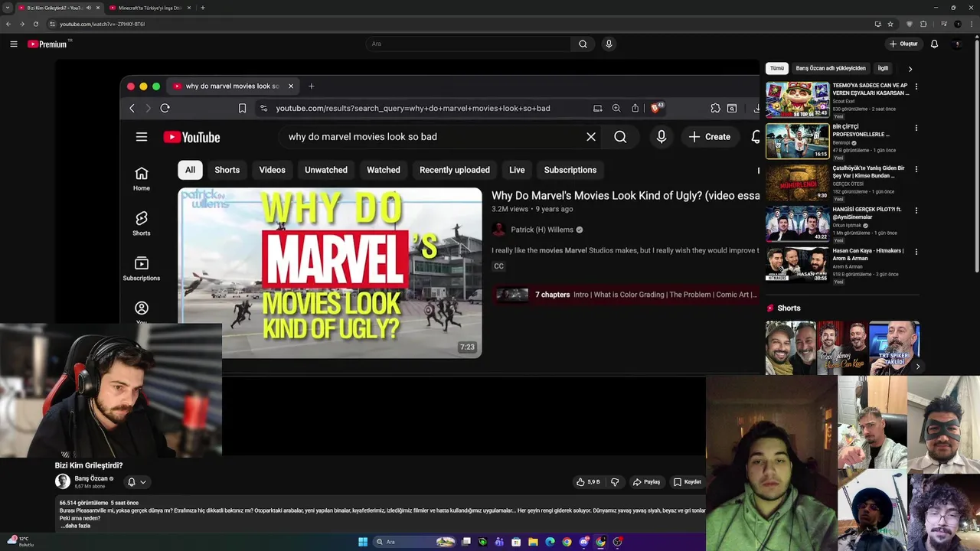Click the 'Ara' YouTube search field
Viewport: 980px width, 551px height.
pos(469,44)
